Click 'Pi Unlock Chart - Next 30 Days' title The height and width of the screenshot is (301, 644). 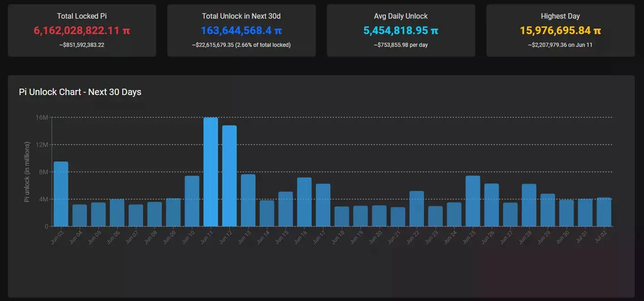click(80, 92)
